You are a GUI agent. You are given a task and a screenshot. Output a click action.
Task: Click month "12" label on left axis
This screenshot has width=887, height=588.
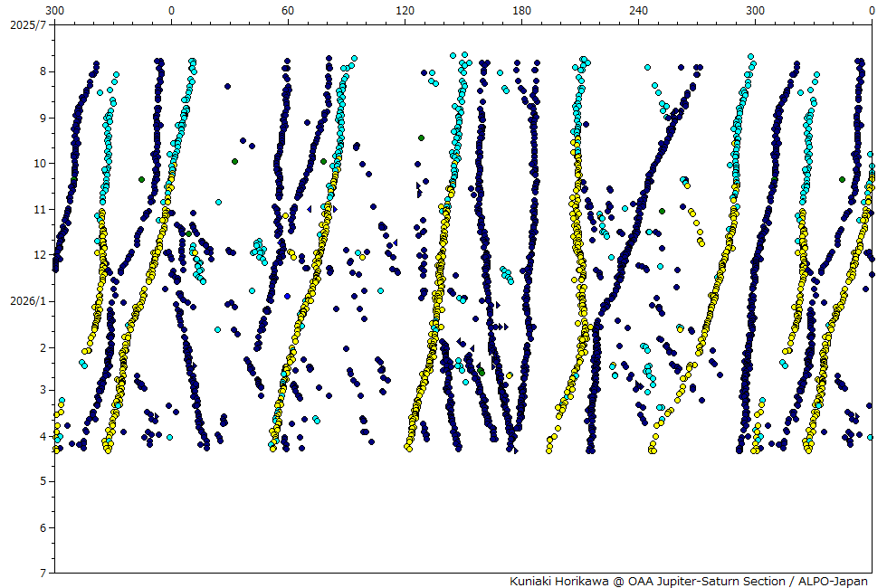(40, 255)
